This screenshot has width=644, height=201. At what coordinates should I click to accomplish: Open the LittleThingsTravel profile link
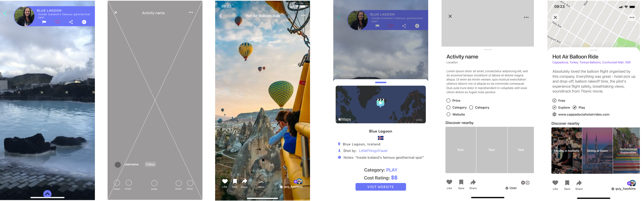tap(373, 151)
